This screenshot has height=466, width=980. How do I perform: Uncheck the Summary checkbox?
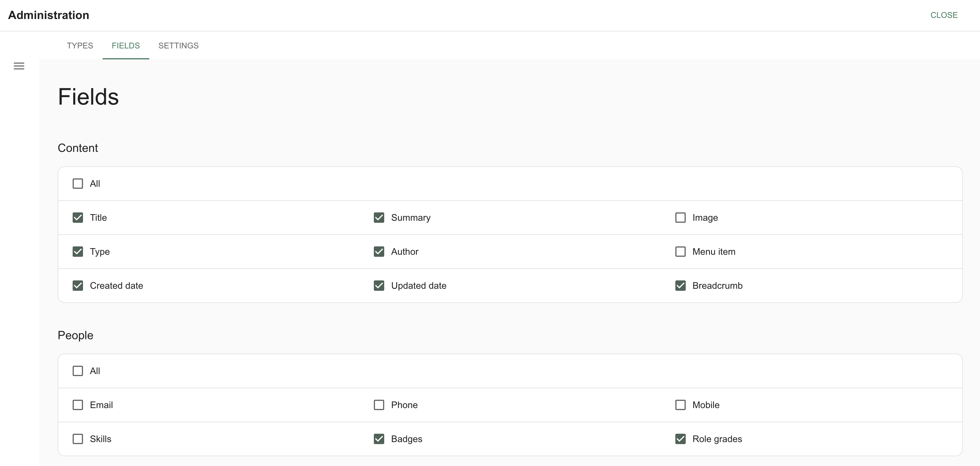379,218
